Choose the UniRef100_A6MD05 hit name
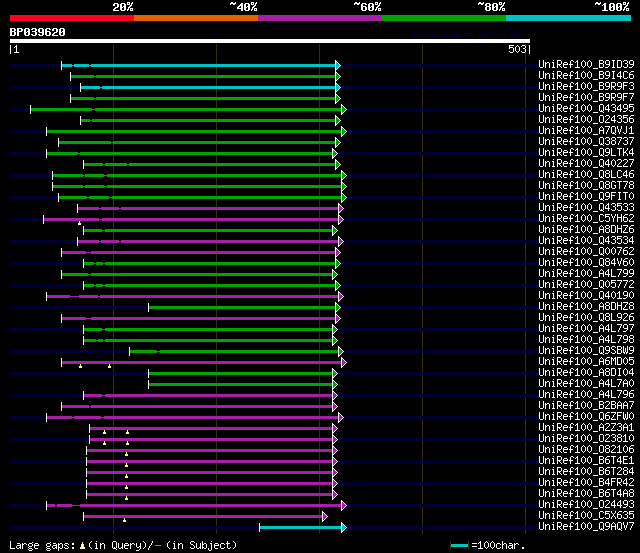This screenshot has height=553, width=640. point(586,362)
